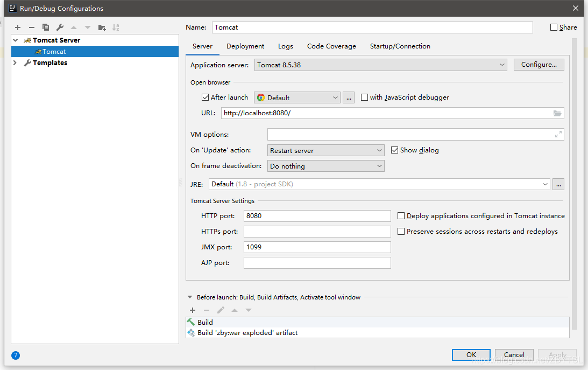Toggle the Share checkbox

554,27
